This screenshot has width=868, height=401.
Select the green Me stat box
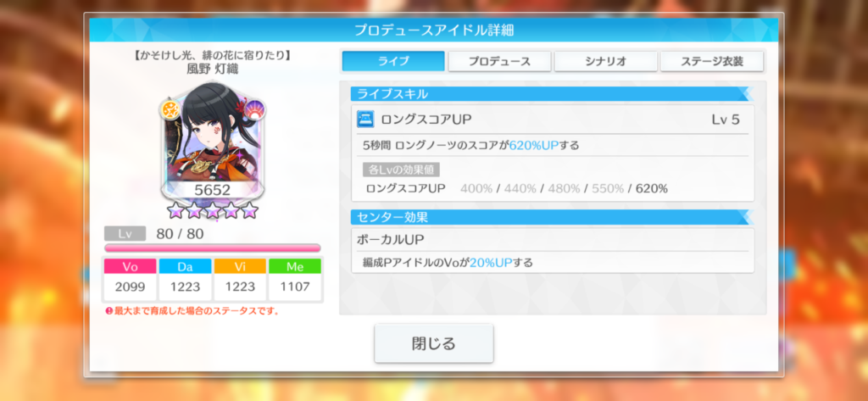coord(294,280)
